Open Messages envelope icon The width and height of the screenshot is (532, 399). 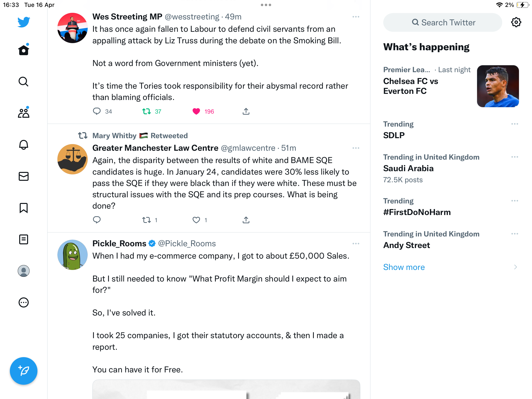click(24, 176)
